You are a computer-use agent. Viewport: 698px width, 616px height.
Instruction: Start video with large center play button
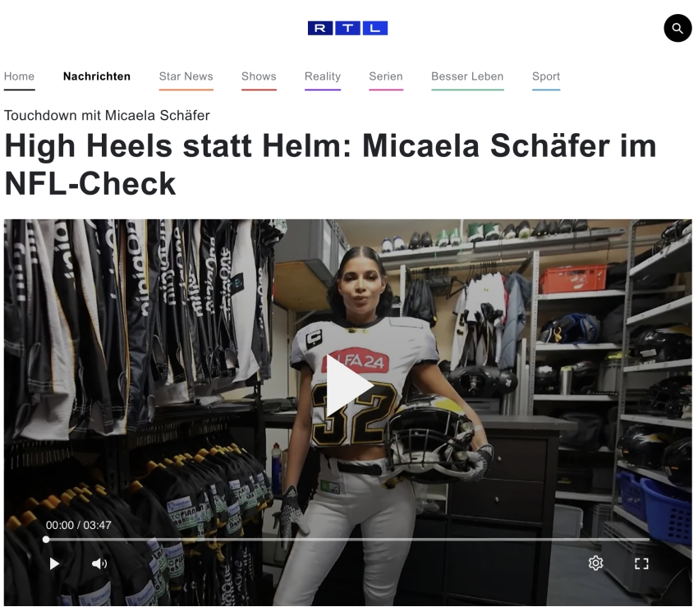[x=349, y=385]
